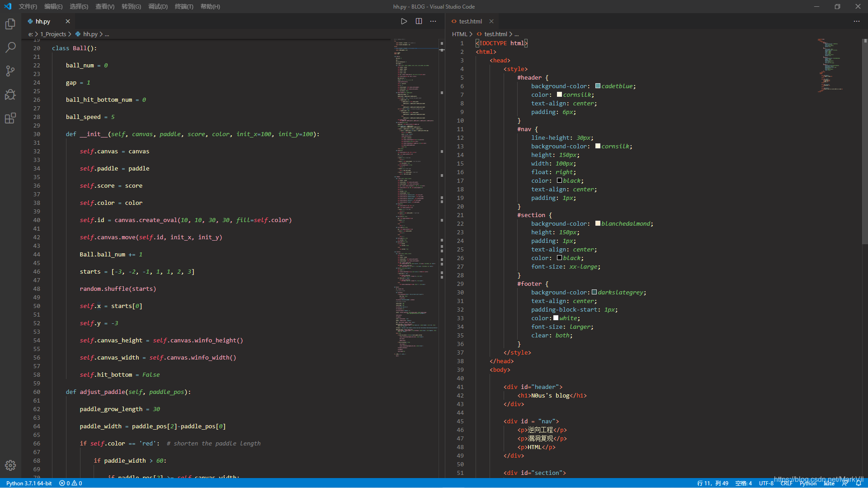Go to line via 行 11, 列 49 indicator
This screenshot has width=868, height=488.
(x=712, y=483)
